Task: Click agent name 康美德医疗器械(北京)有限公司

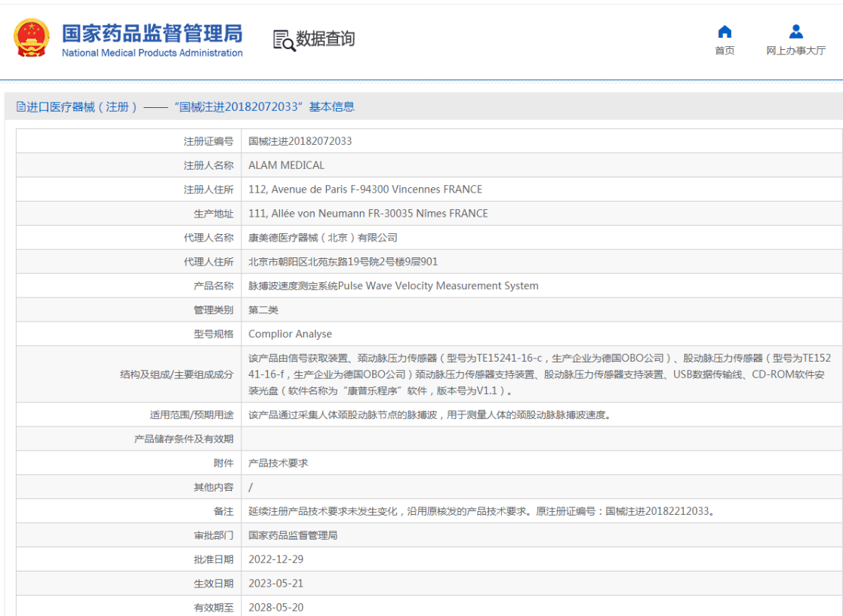Action: click(x=322, y=238)
